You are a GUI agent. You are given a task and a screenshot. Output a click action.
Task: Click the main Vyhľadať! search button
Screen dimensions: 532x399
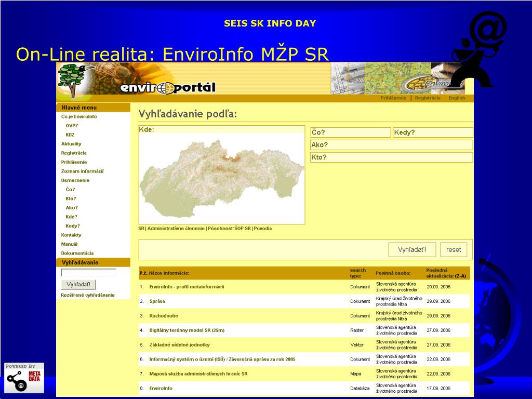(x=412, y=250)
